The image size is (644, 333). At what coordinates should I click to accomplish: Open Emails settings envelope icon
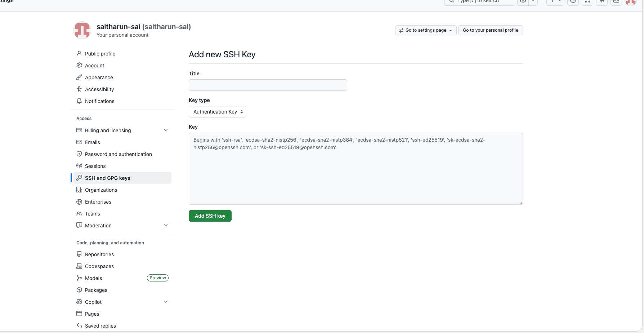click(x=79, y=142)
